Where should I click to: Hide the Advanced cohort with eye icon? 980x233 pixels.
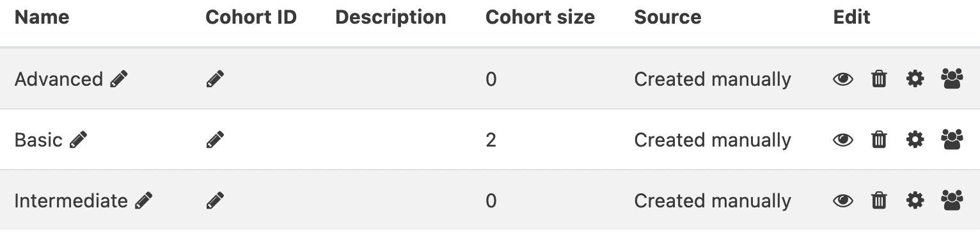pyautogui.click(x=843, y=79)
